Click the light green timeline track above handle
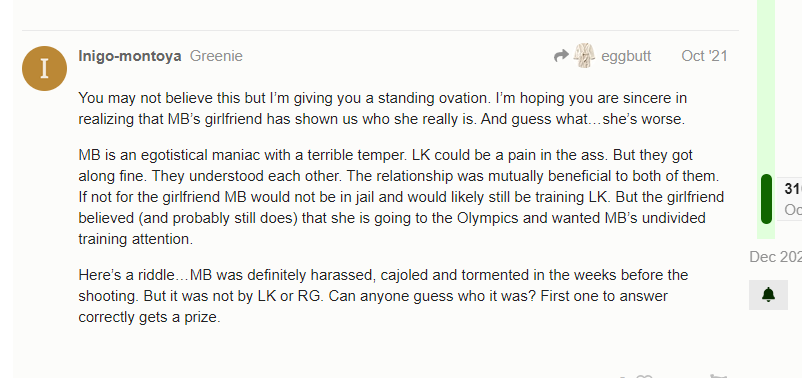This screenshot has height=378, width=802. pyautogui.click(x=766, y=87)
